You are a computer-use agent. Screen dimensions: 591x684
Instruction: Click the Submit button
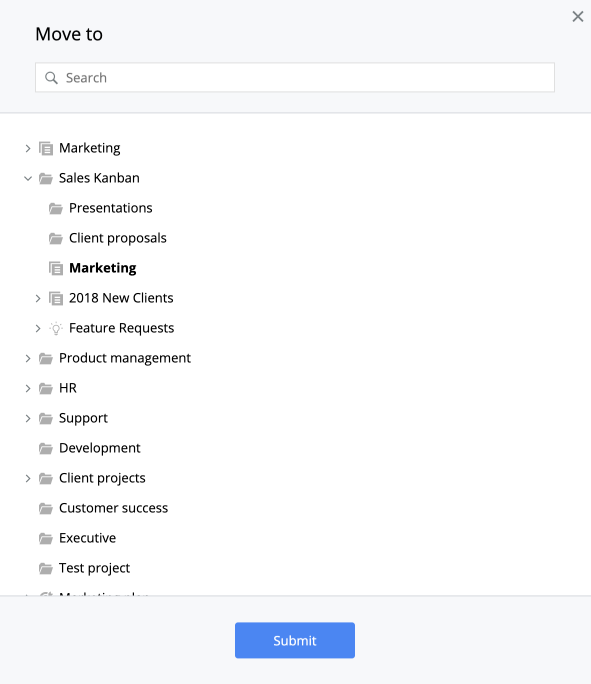(x=295, y=640)
